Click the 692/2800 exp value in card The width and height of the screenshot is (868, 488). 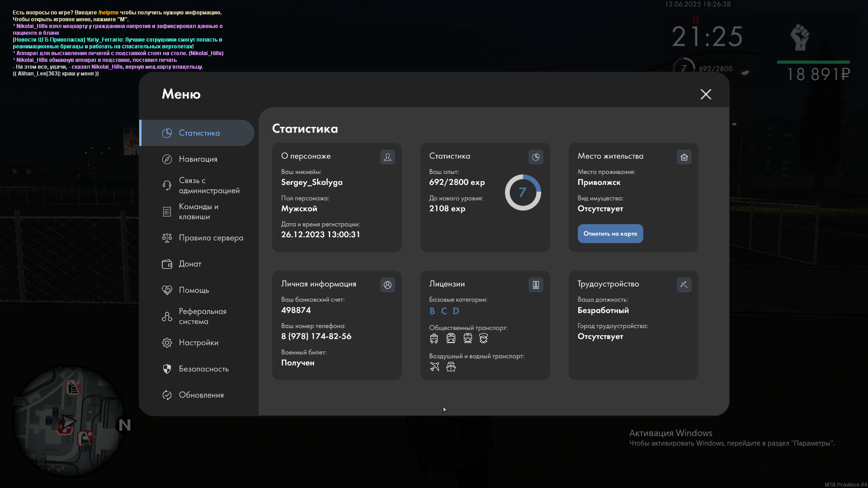pyautogui.click(x=457, y=183)
